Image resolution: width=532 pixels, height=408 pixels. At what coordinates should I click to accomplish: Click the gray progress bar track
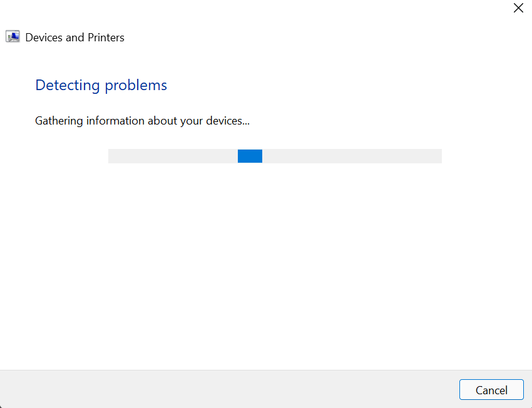[350, 156]
